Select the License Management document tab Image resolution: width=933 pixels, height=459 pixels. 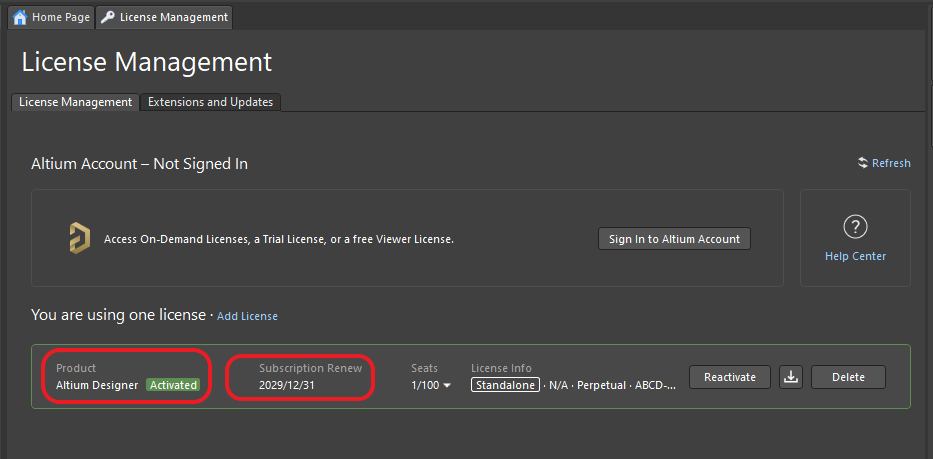(164, 17)
